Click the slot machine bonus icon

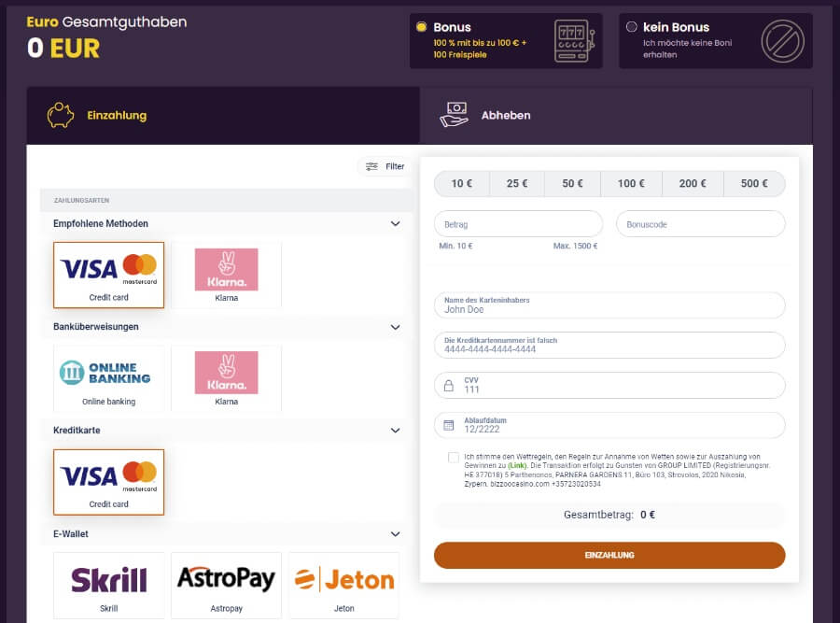[x=574, y=41]
